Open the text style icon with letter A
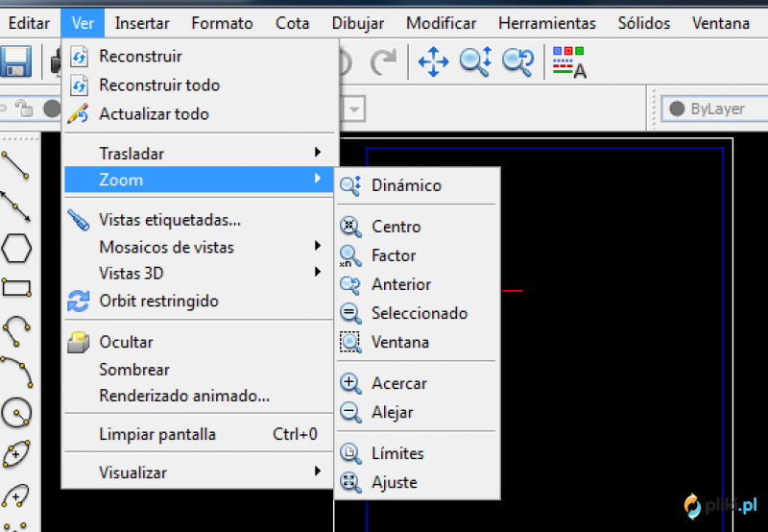Image resolution: width=768 pixels, height=532 pixels. tap(569, 62)
